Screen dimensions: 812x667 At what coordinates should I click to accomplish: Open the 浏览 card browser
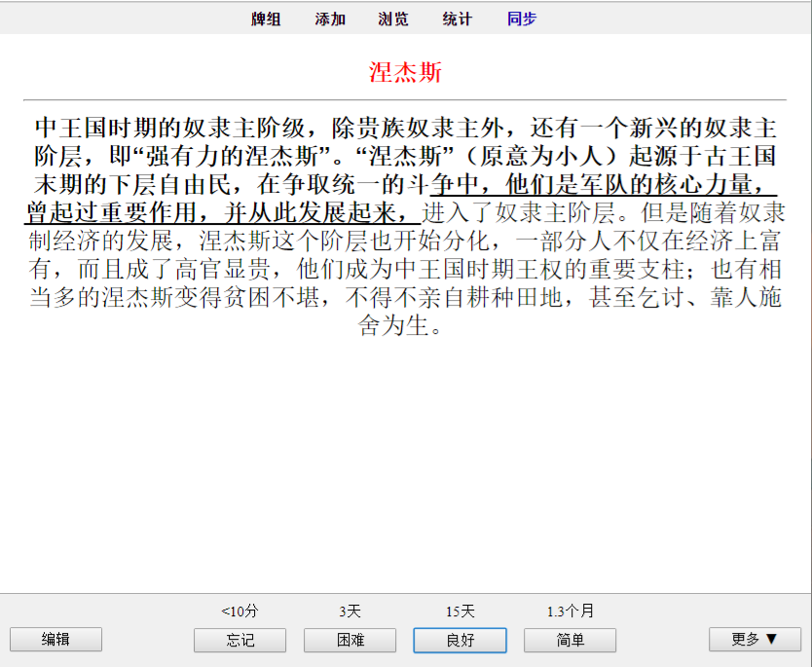[x=393, y=19]
